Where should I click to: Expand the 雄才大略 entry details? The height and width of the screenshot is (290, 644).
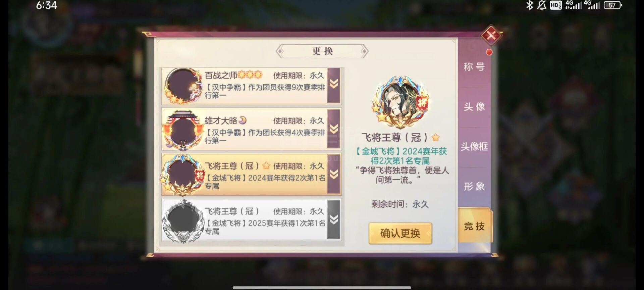334,129
